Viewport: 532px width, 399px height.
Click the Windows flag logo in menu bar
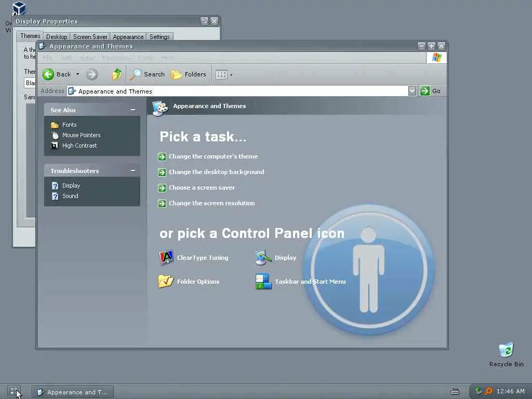pos(436,58)
